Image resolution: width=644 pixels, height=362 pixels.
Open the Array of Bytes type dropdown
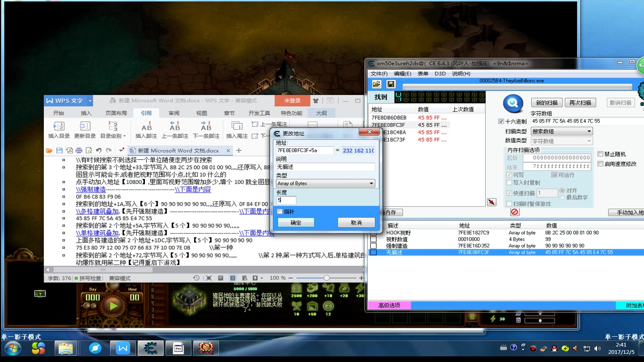tap(325, 184)
